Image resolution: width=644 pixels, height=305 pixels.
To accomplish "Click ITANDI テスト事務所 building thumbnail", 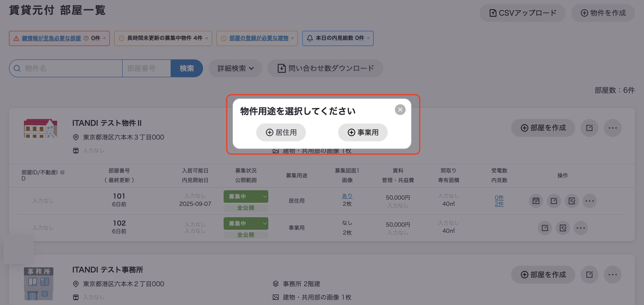I will pyautogui.click(x=39, y=284).
